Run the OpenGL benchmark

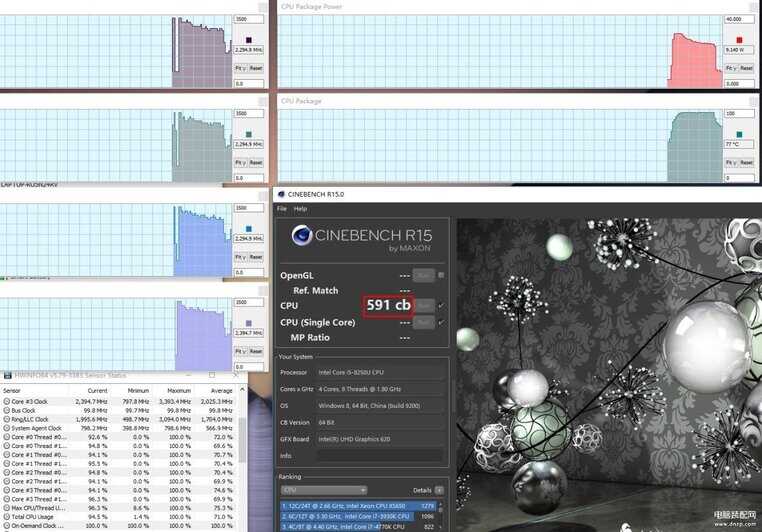[423, 275]
